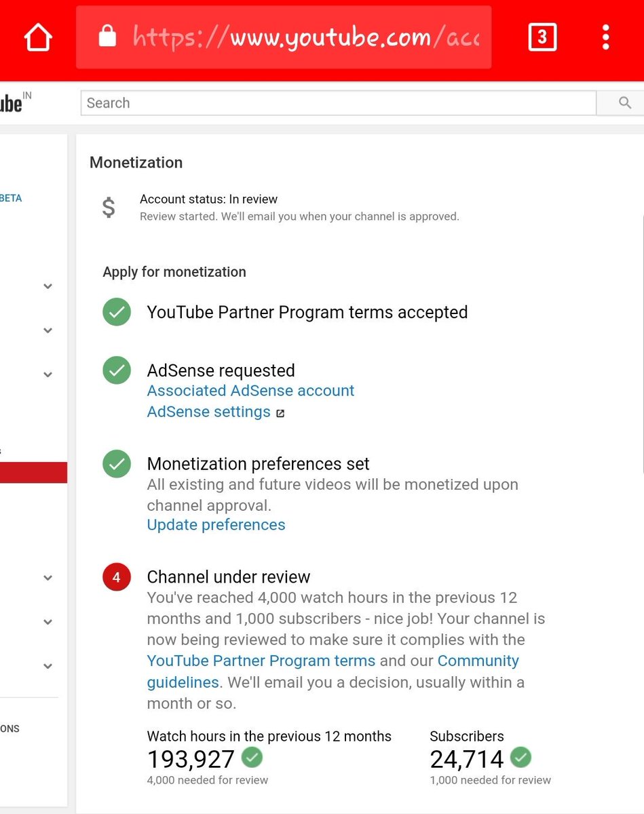Click 'Monetization preferences set' text
The width and height of the screenshot is (644, 814).
[x=258, y=464]
